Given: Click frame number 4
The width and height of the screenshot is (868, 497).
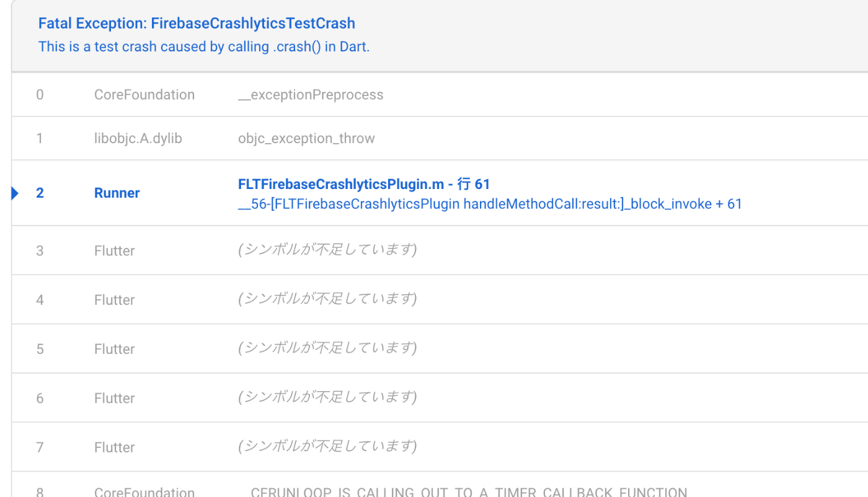Looking at the screenshot, I should pos(40,300).
